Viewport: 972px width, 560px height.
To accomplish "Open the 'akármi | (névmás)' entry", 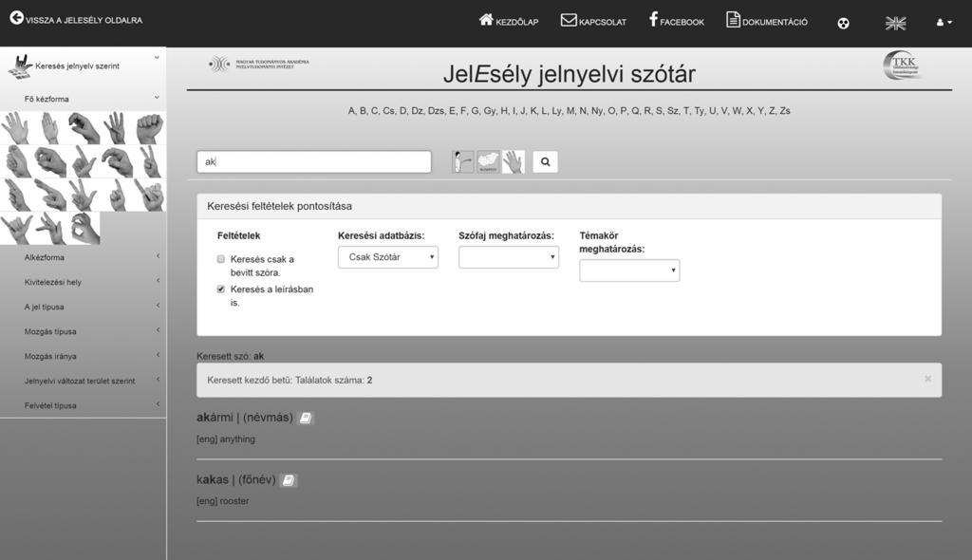I will (x=245, y=418).
